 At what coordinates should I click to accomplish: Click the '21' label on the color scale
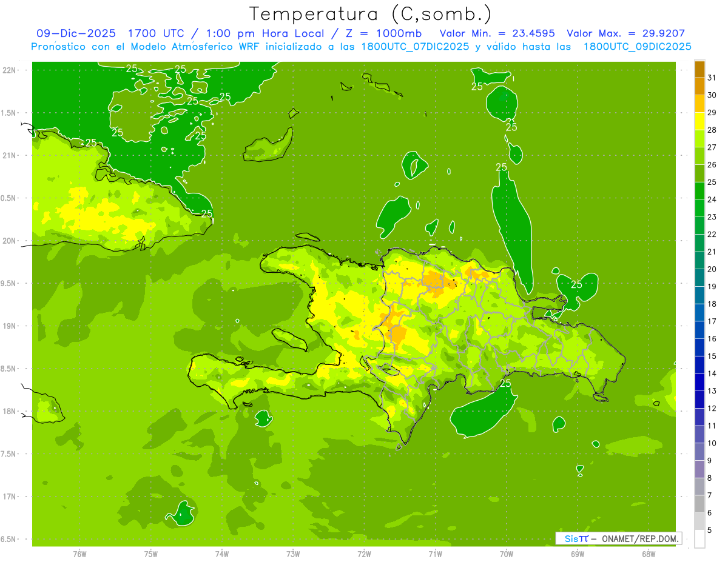coord(712,251)
